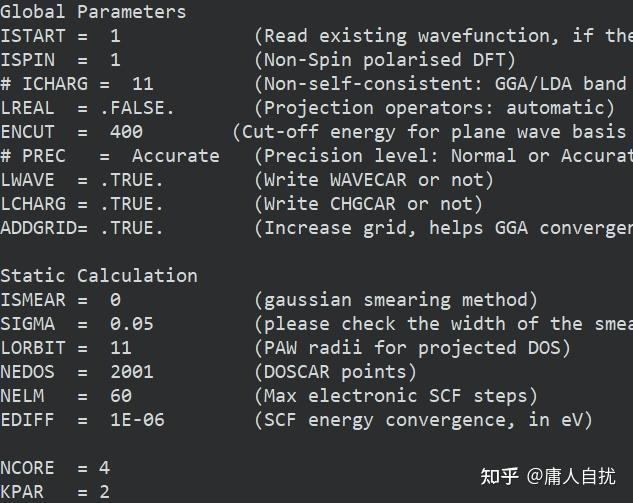Click the commented "# ICHARG = 11" line
The height and width of the screenshot is (503, 633).
click(77, 84)
